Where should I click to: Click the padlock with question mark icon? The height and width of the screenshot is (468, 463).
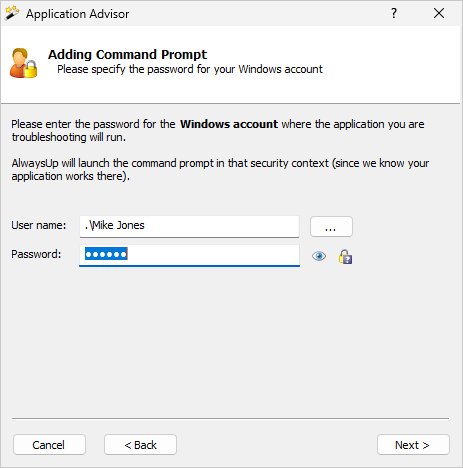tap(345, 257)
